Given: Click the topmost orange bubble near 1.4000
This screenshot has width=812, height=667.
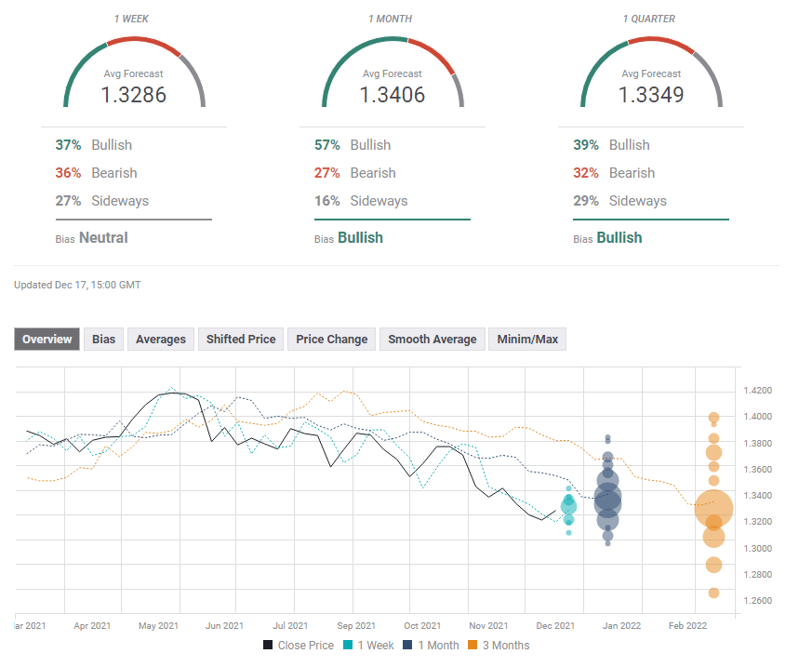Looking at the screenshot, I should 713,419.
